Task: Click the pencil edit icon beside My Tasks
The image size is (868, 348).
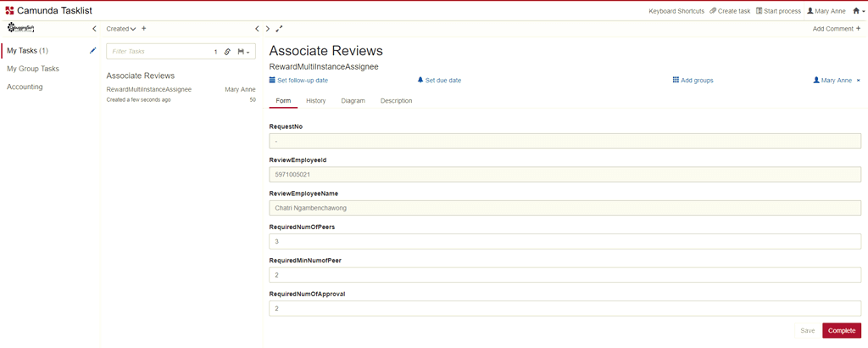Action: pos(93,51)
